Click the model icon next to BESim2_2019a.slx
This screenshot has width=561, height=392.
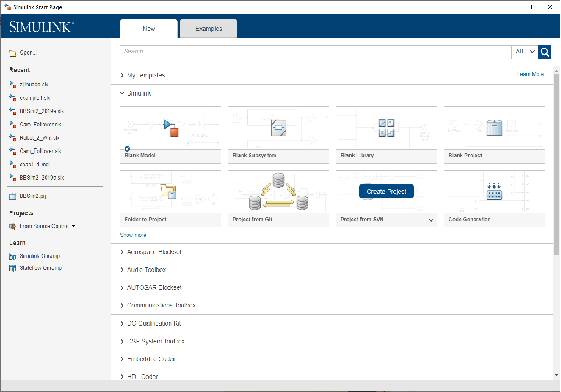pyautogui.click(x=13, y=111)
